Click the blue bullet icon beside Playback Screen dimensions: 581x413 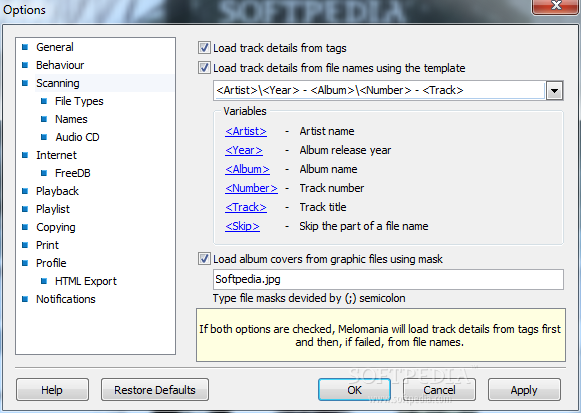[x=25, y=191]
